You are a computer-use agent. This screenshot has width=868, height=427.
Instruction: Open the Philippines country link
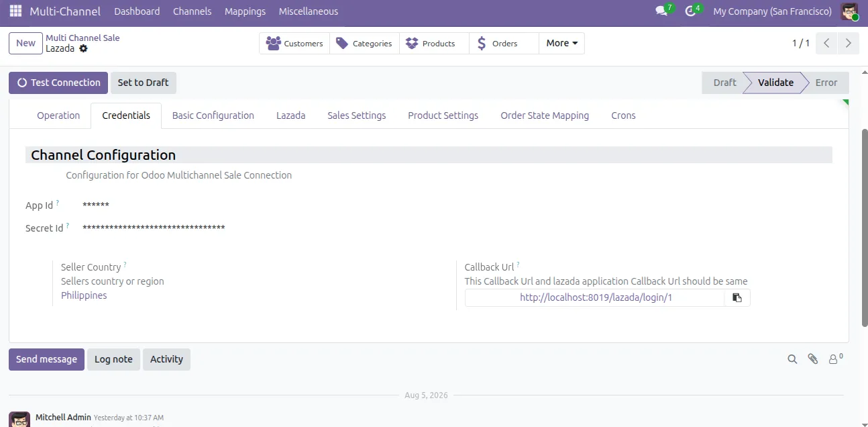(84, 295)
